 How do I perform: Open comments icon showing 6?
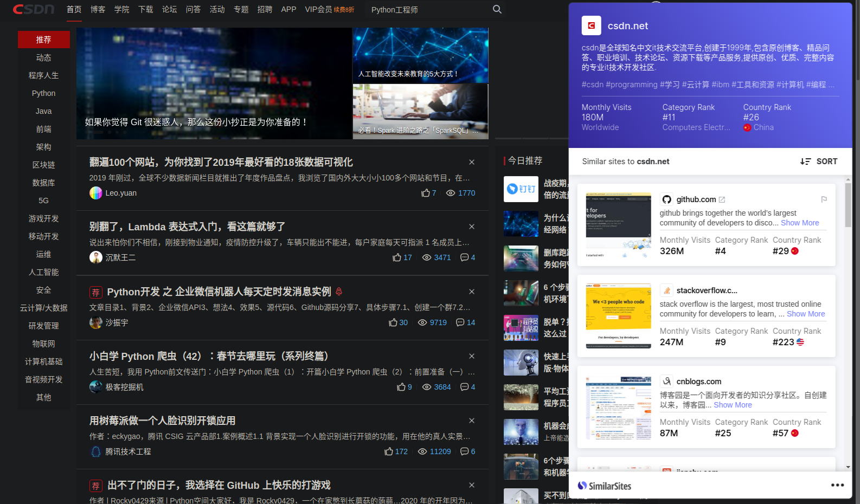[464, 451]
